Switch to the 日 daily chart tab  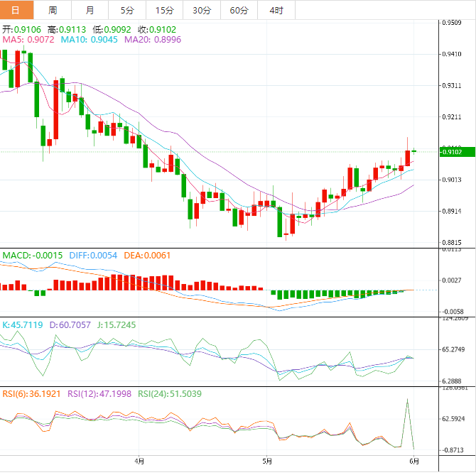click(17, 10)
